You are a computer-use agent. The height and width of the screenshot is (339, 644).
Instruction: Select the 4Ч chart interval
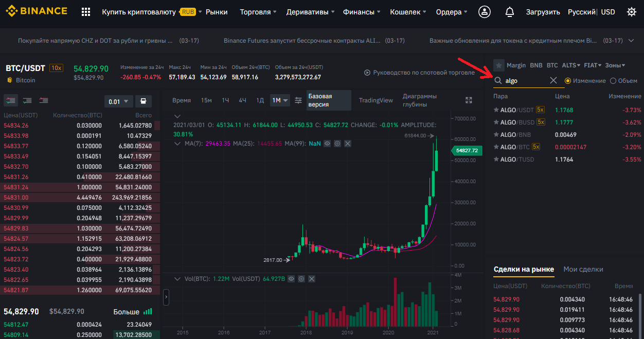[x=243, y=100]
